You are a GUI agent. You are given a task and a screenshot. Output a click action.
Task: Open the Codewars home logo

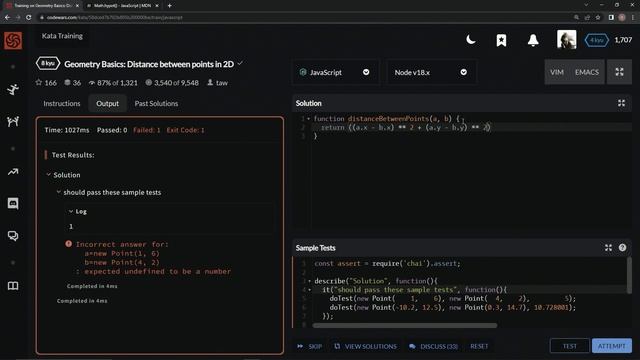pyautogui.click(x=13, y=40)
